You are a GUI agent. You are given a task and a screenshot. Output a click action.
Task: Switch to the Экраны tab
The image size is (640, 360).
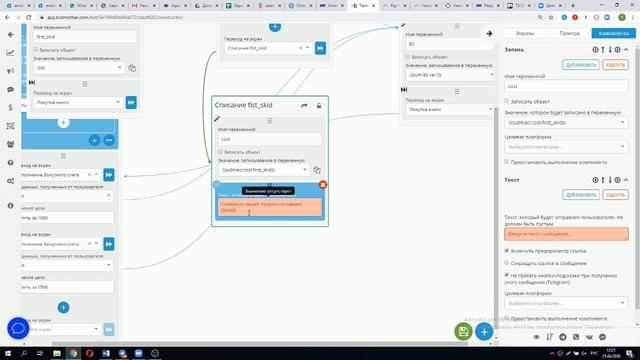525,33
